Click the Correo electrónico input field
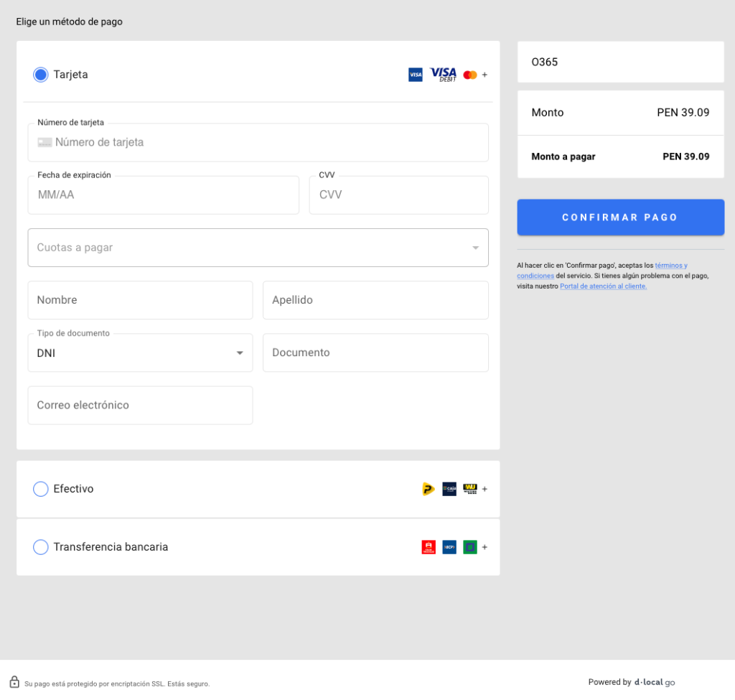735x700 pixels. [x=140, y=406]
